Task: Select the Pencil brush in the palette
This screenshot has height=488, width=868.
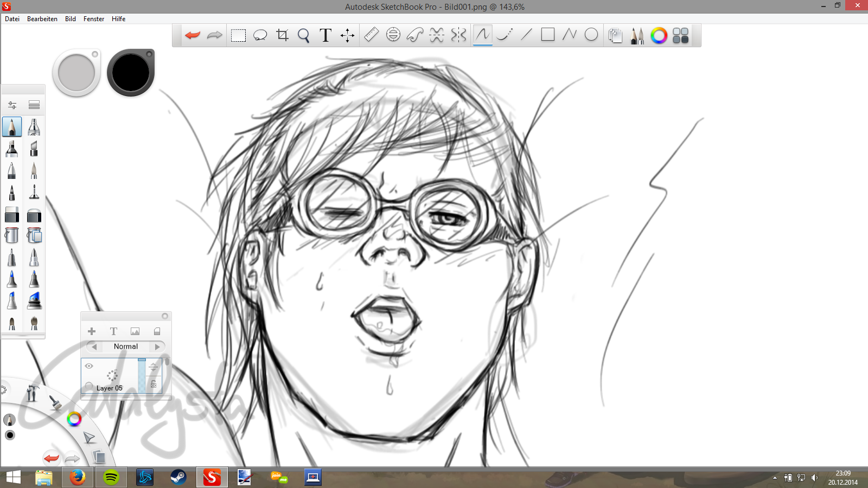Action: 12,127
